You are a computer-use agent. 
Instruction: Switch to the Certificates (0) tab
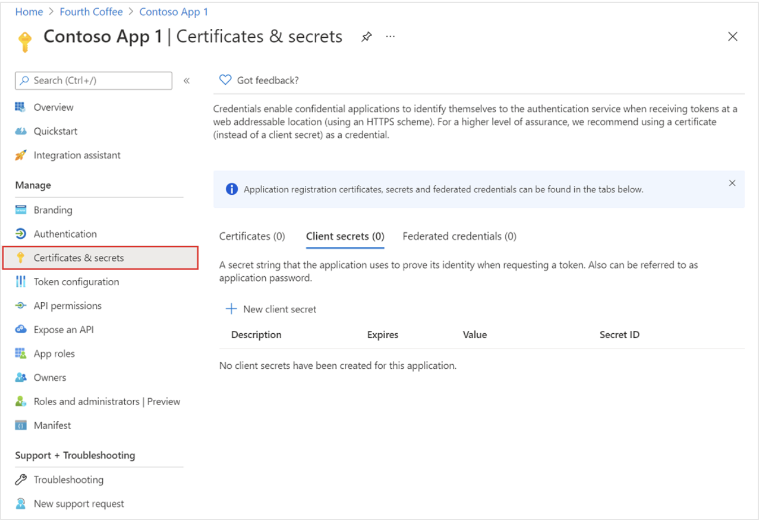tap(252, 236)
